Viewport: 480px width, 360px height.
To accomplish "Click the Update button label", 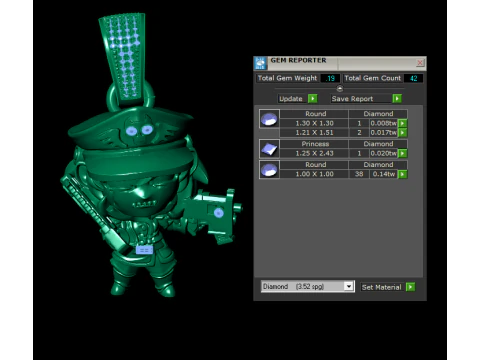I will tap(291, 99).
